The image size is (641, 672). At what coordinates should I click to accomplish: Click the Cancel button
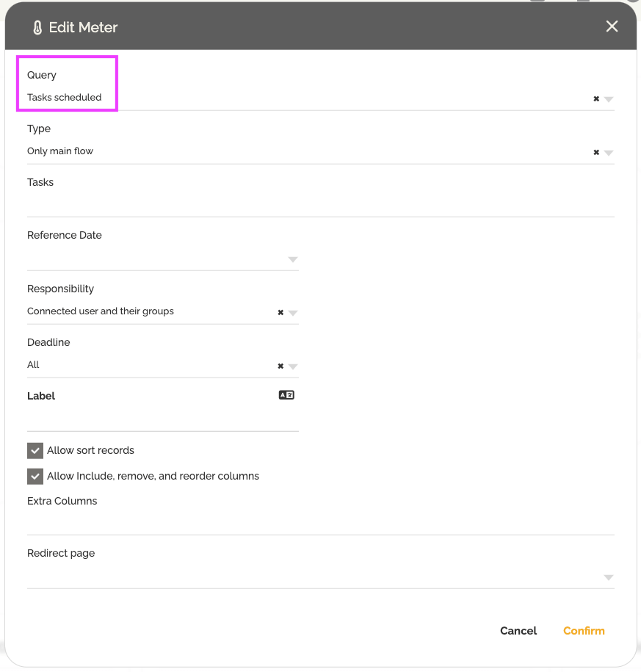coord(518,631)
